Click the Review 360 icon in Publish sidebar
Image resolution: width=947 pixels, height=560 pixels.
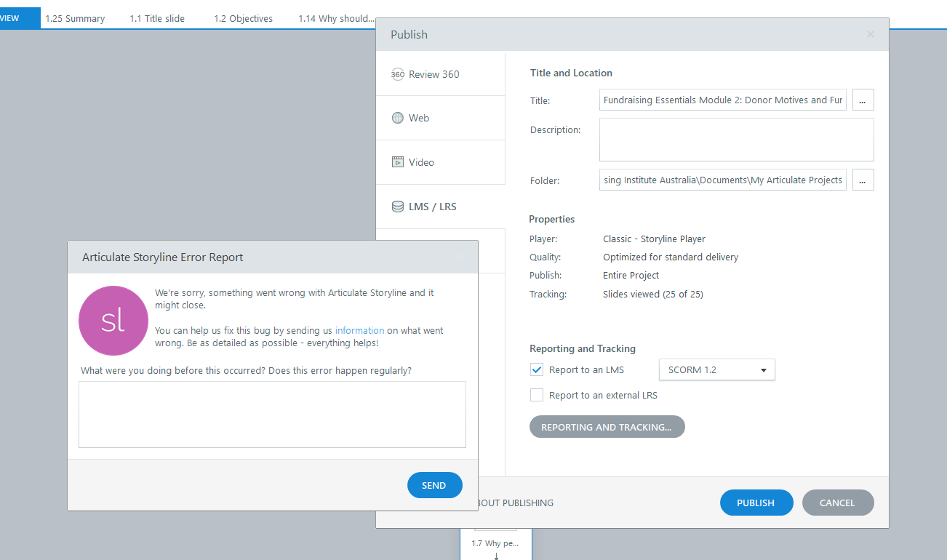(x=398, y=74)
